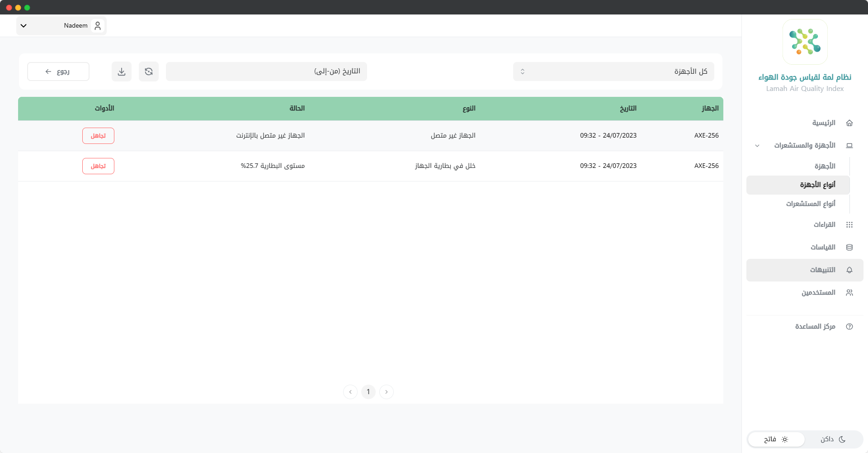The image size is (868, 453).
Task: Click تجاهل for خلل في بطارية الجهاز row
Action: point(98,166)
